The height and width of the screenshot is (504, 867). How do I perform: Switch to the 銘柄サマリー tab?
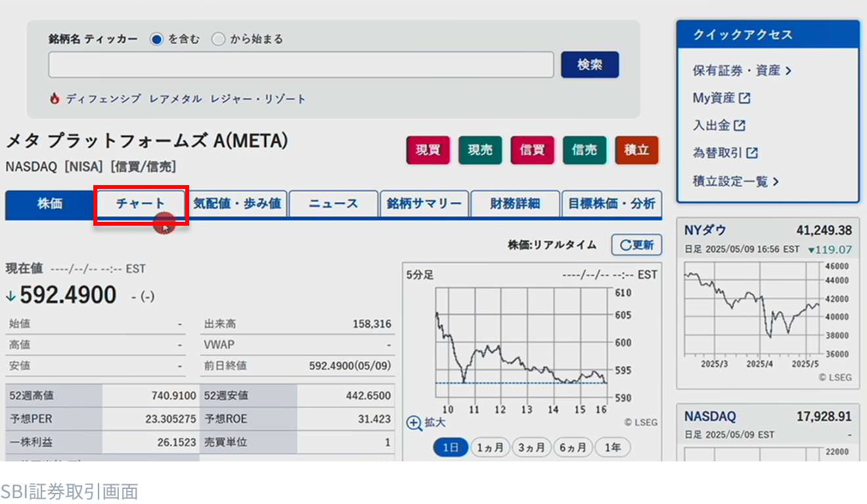(x=424, y=203)
